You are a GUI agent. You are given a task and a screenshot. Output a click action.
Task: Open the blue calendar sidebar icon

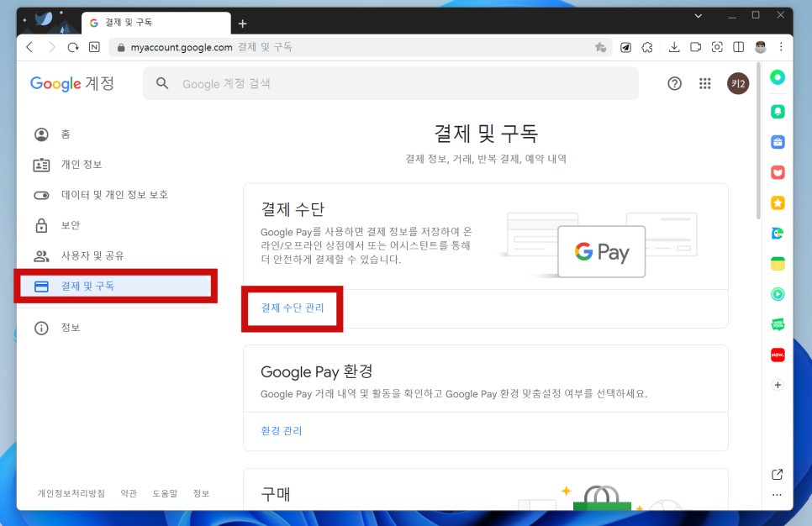(778, 142)
